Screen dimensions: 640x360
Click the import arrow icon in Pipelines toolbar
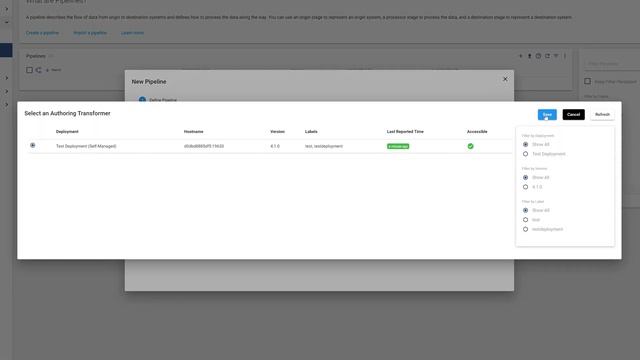529,56
